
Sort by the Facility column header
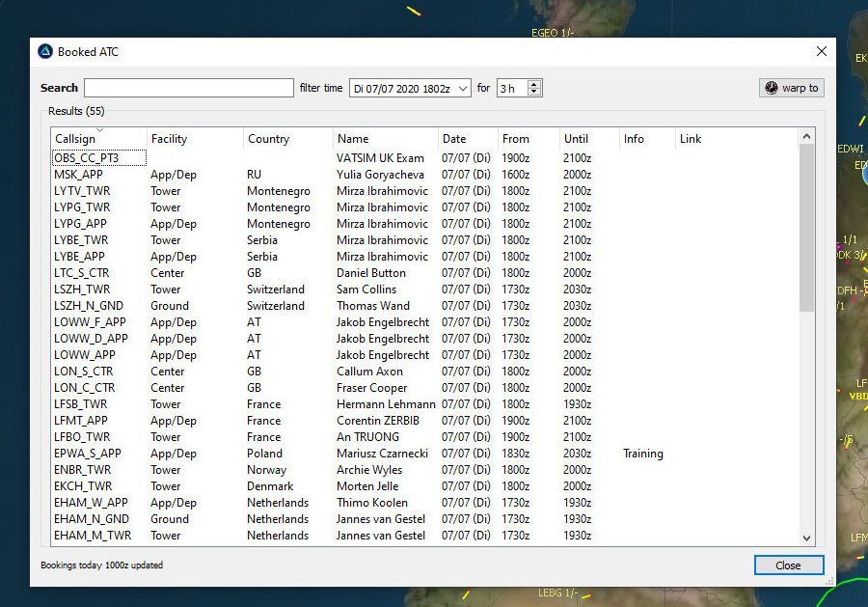click(x=194, y=139)
